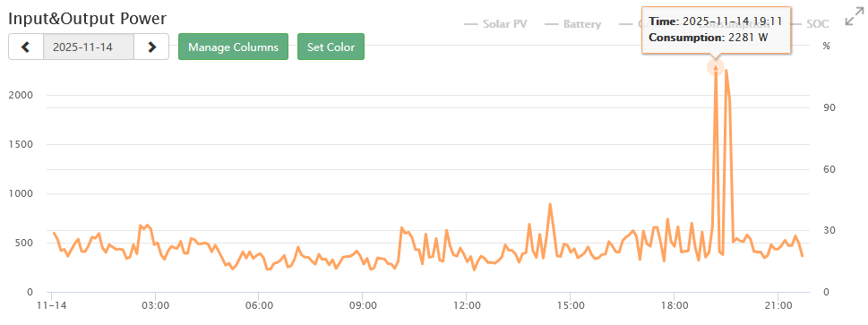Toggle the Solar PV legend series
Screen dimensions: 868x325
(x=495, y=24)
